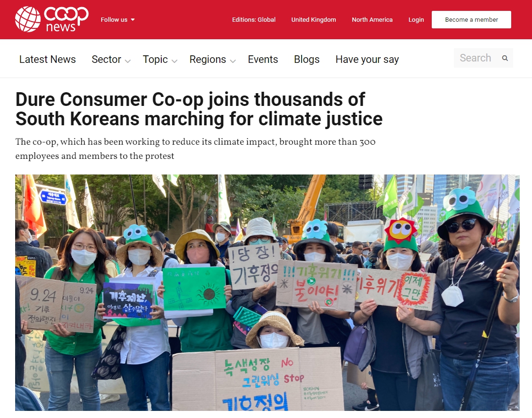Image resolution: width=532 pixels, height=418 pixels.
Task: Open the Latest News page
Action: click(47, 60)
